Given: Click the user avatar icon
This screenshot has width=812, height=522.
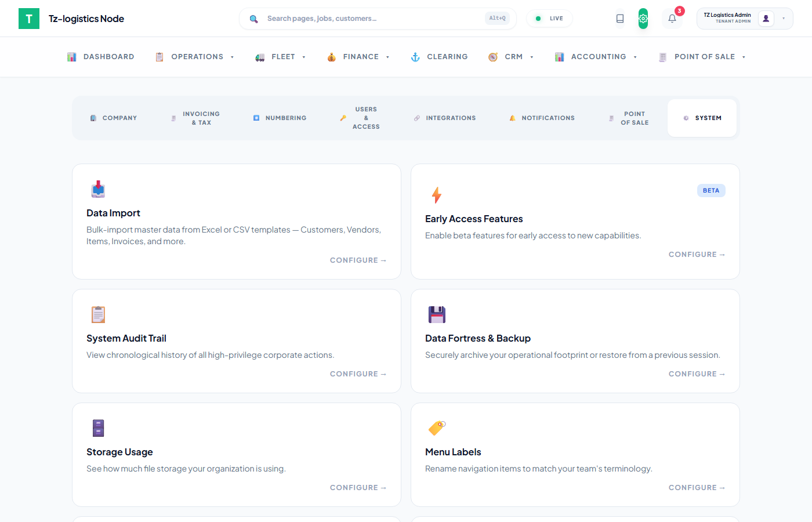Looking at the screenshot, I should pyautogui.click(x=766, y=19).
